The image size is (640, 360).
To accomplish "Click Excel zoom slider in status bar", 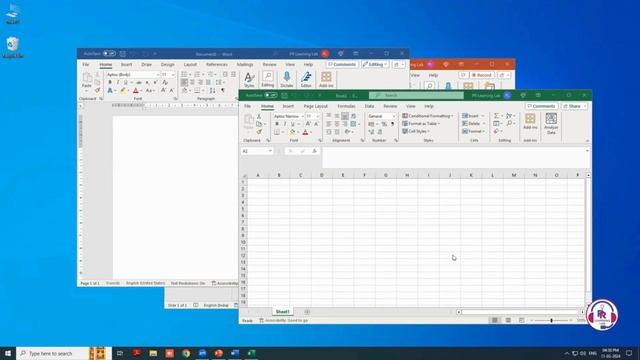I will [551, 320].
